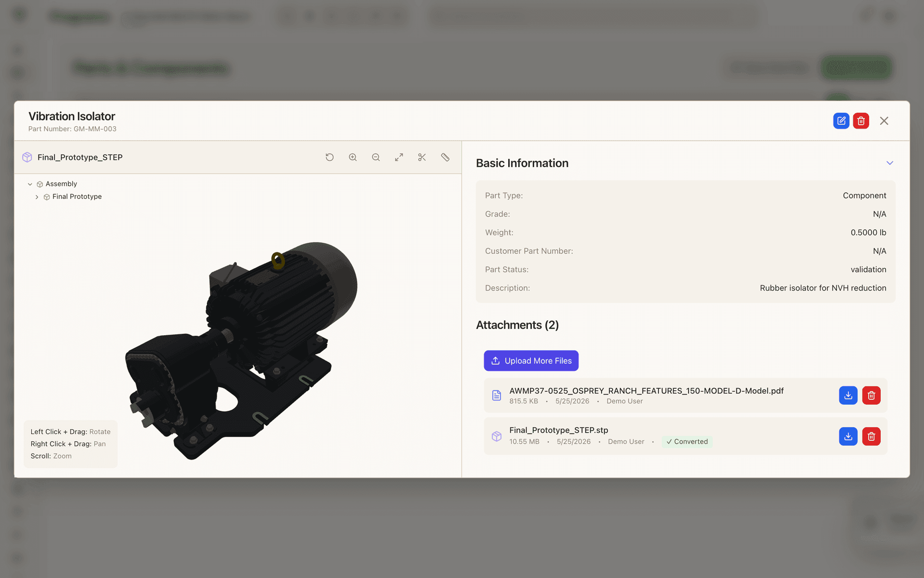This screenshot has height=578, width=924.
Task: Click Final_Prototype_STEP viewer title
Action: pos(80,158)
